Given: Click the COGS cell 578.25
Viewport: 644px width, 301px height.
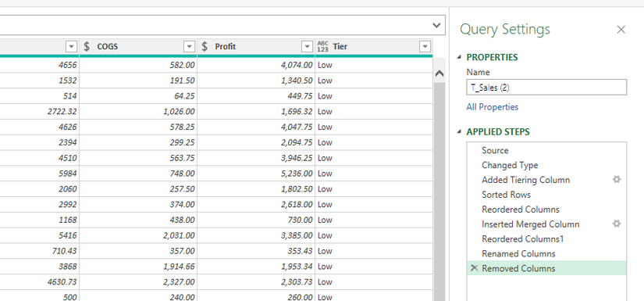Looking at the screenshot, I should coord(138,127).
